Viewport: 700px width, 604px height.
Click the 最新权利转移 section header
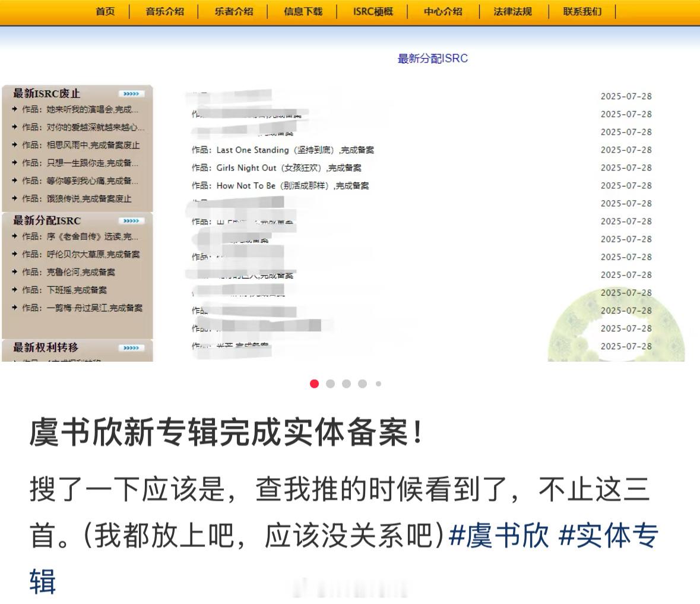pos(46,348)
